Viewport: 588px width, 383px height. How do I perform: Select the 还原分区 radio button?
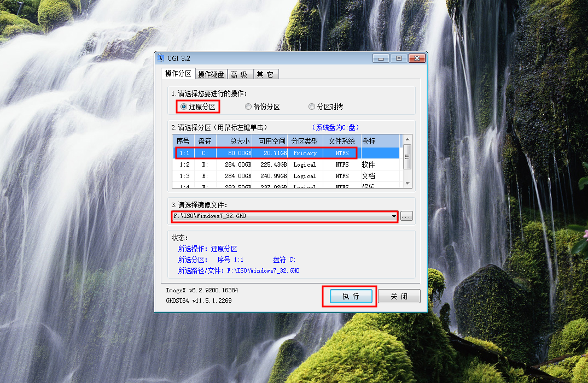coord(184,107)
